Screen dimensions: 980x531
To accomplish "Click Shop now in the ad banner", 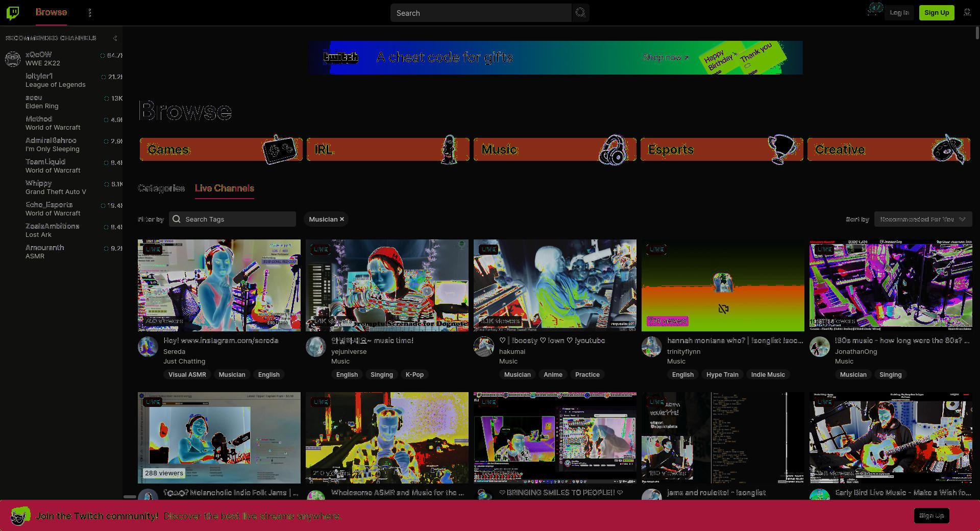I will click(x=666, y=58).
